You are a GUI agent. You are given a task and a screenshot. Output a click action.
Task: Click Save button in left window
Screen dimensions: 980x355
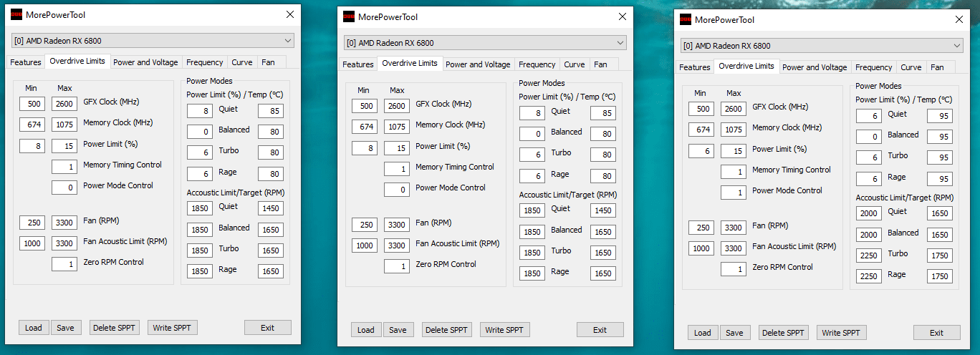(x=65, y=328)
